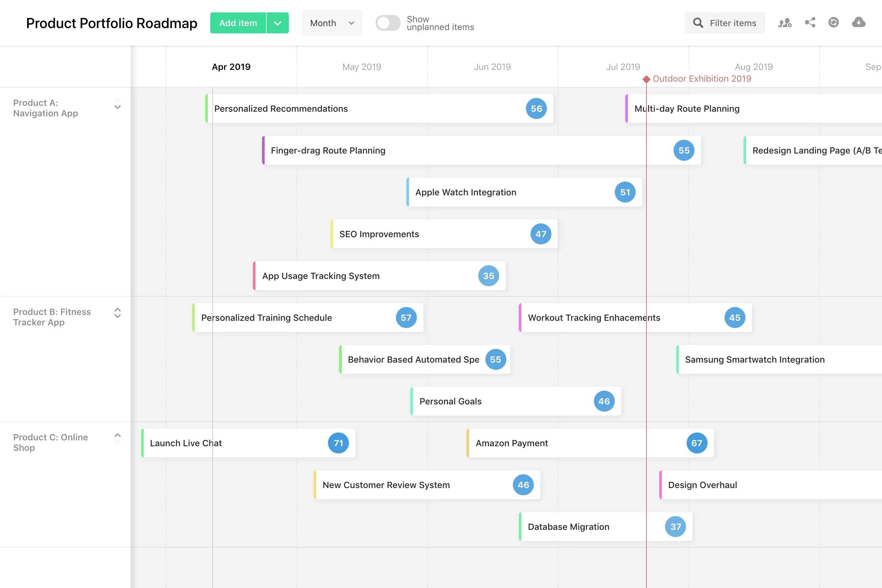Click the invite collaborators icon

pyautogui.click(x=785, y=23)
